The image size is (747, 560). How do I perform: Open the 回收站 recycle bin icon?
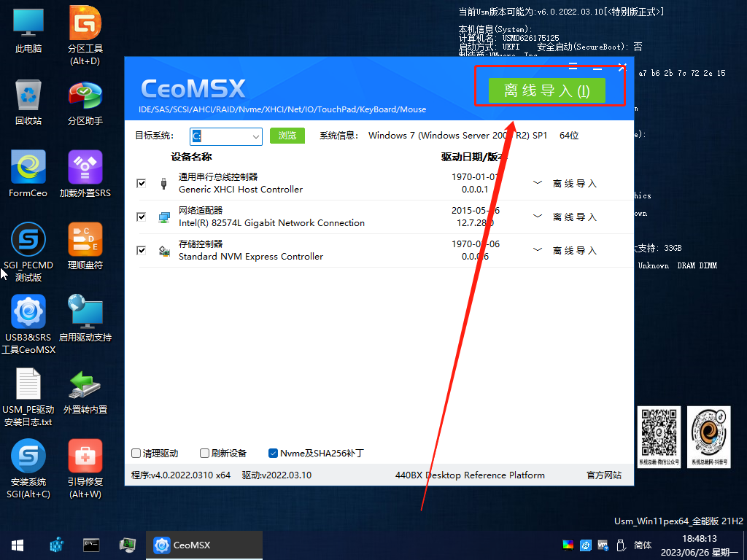pos(28,102)
